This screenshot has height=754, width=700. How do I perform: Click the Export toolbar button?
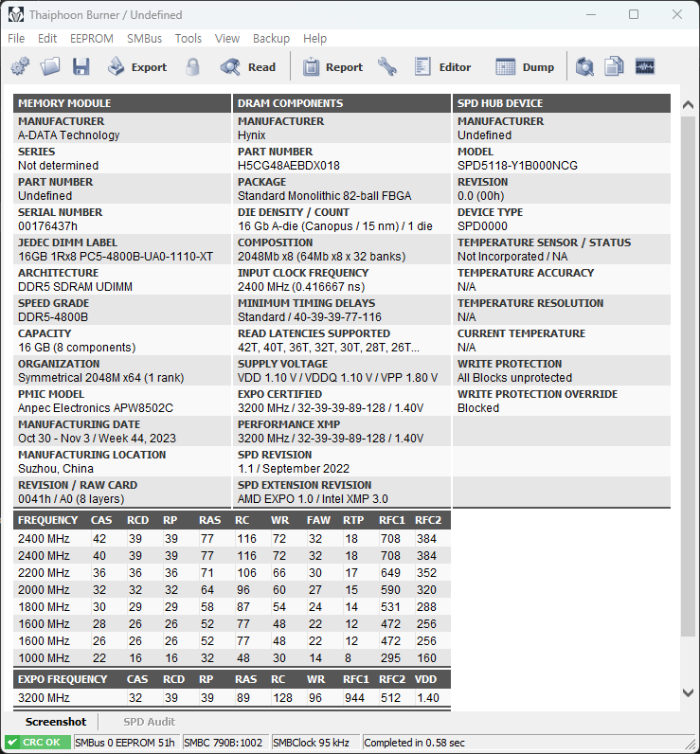point(137,67)
